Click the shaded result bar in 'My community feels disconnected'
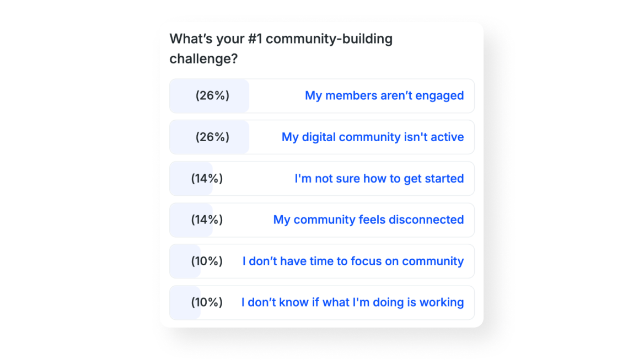 [x=180, y=220]
